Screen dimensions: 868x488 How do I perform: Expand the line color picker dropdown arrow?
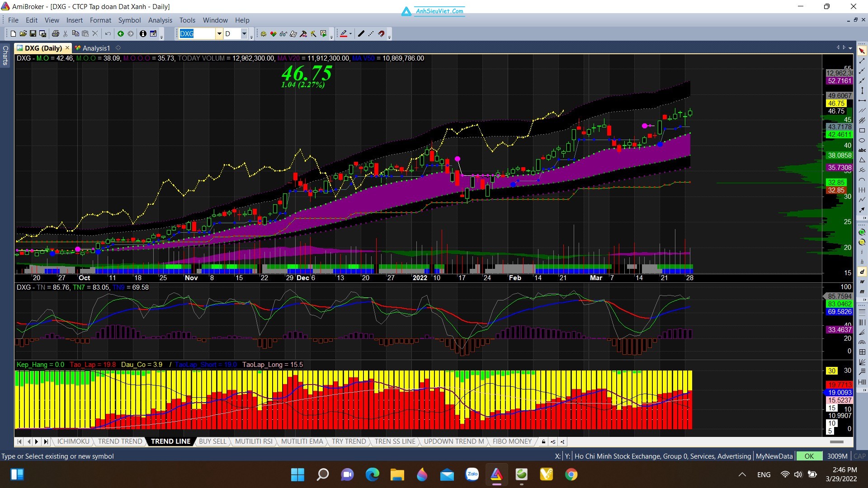[350, 34]
